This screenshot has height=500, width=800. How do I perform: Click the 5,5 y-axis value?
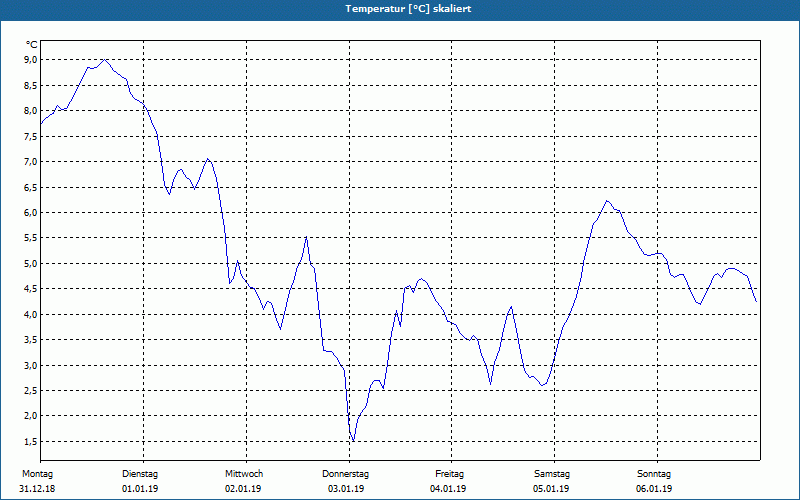pyautogui.click(x=31, y=238)
